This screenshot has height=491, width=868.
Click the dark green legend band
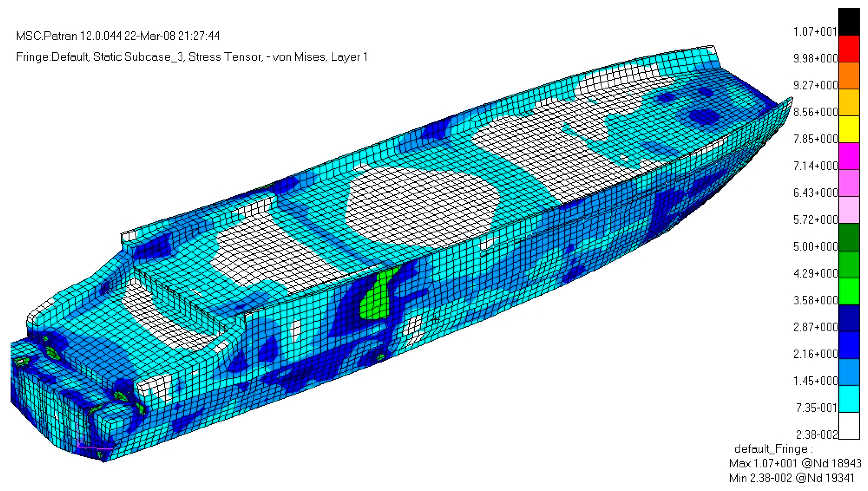pos(849,237)
